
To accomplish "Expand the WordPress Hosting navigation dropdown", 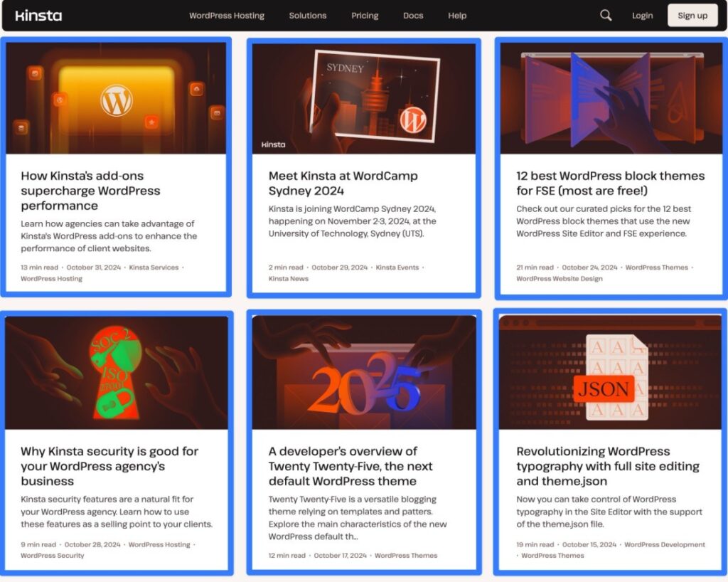I will coord(227,15).
